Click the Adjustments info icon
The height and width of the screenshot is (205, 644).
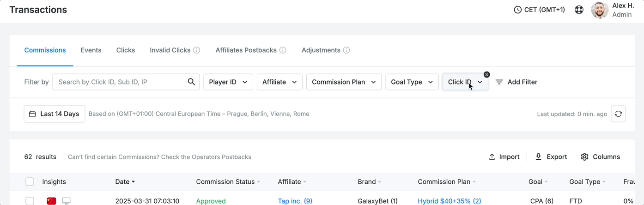click(x=346, y=50)
